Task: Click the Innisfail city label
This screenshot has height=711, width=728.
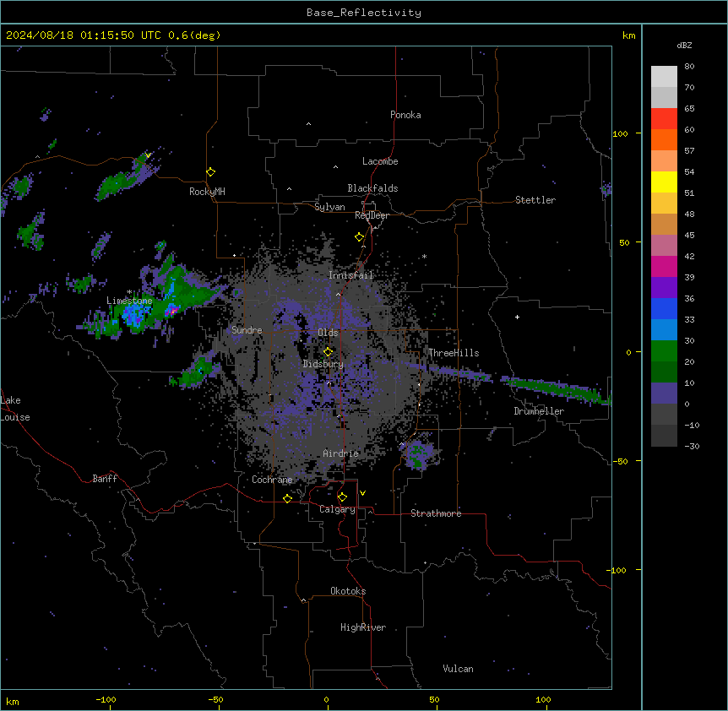Action: click(350, 275)
